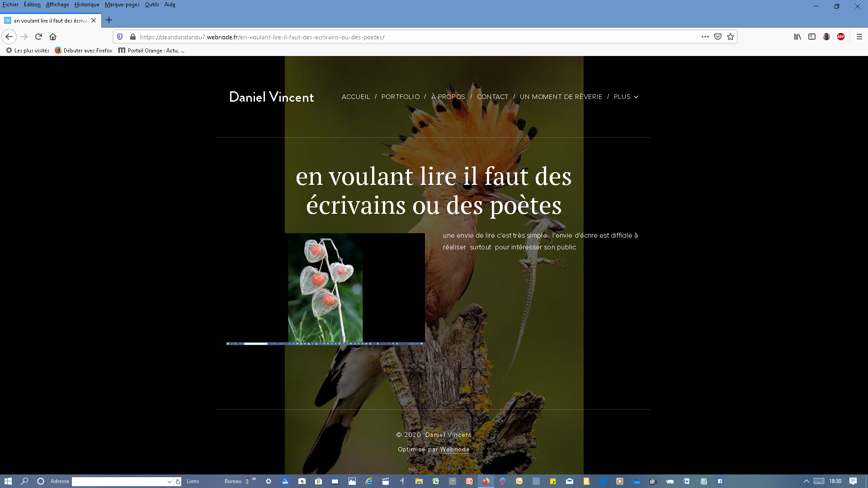Open Firefox hamburger application menu

(x=859, y=37)
